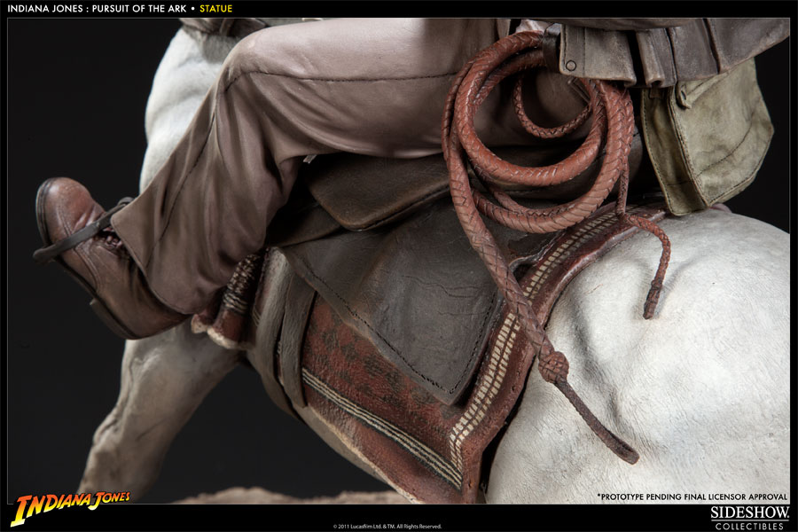Click the Sideshow Collectibles logo
The image size is (798, 532).
click(749, 518)
